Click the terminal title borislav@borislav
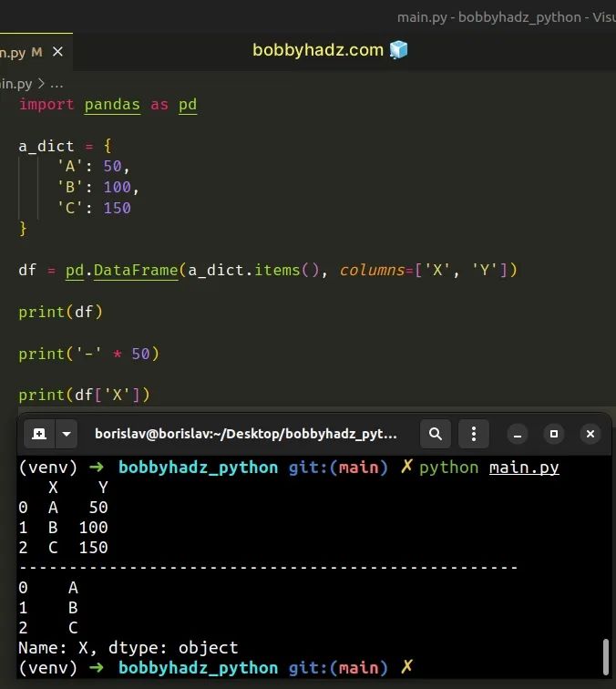Viewport: 616px width, 689px height. coord(246,434)
